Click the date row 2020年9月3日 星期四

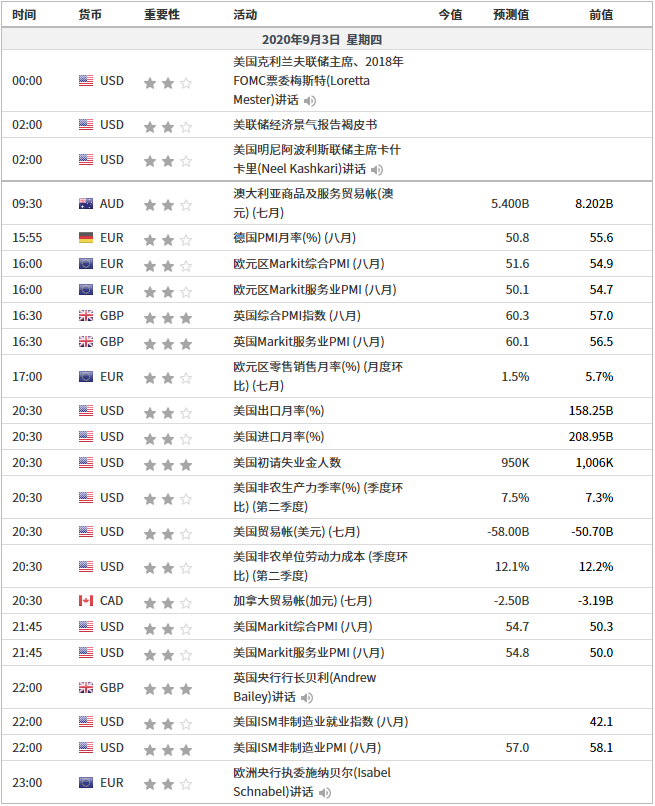coord(327,39)
